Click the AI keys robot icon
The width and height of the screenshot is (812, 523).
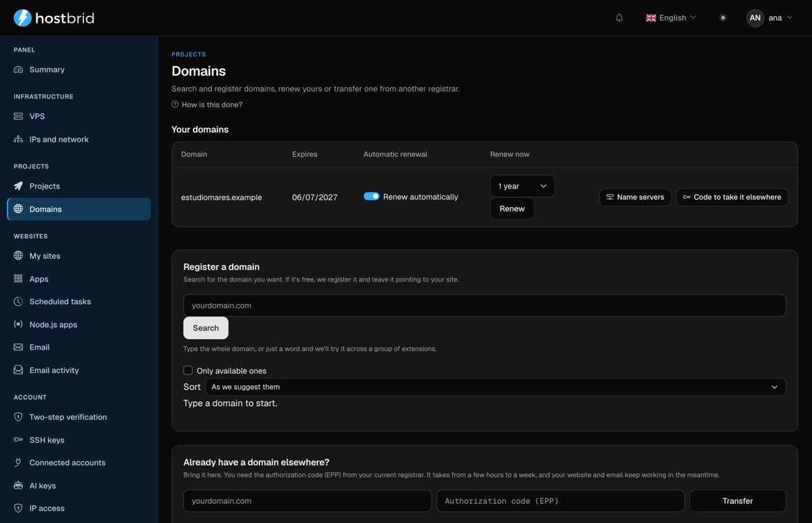[18, 485]
